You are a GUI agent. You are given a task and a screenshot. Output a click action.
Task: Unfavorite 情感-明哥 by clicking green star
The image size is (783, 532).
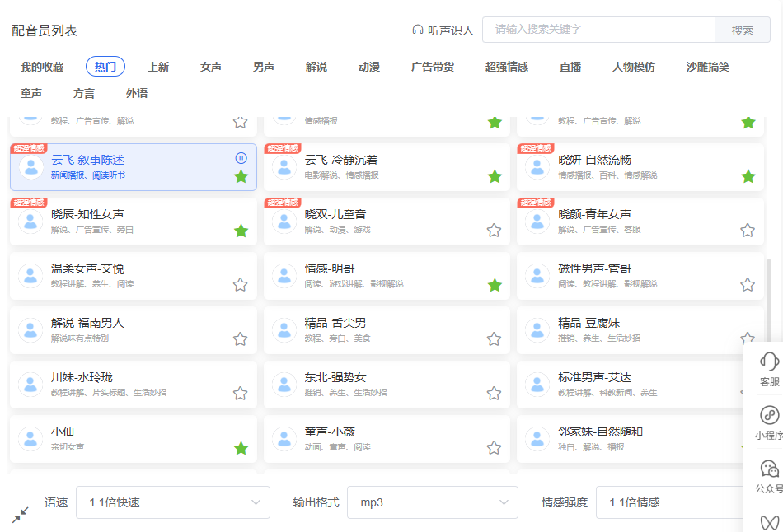coord(494,285)
